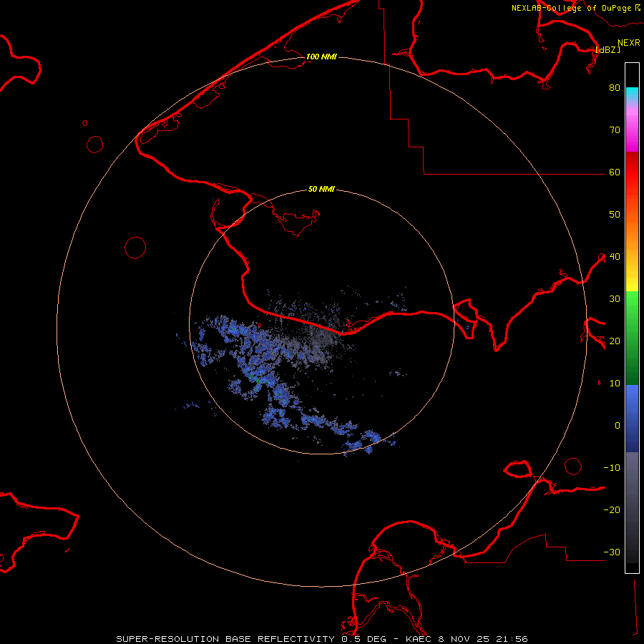Click the 70 value on the dBZ scale
This screenshot has width=644, height=644.
[x=615, y=130]
